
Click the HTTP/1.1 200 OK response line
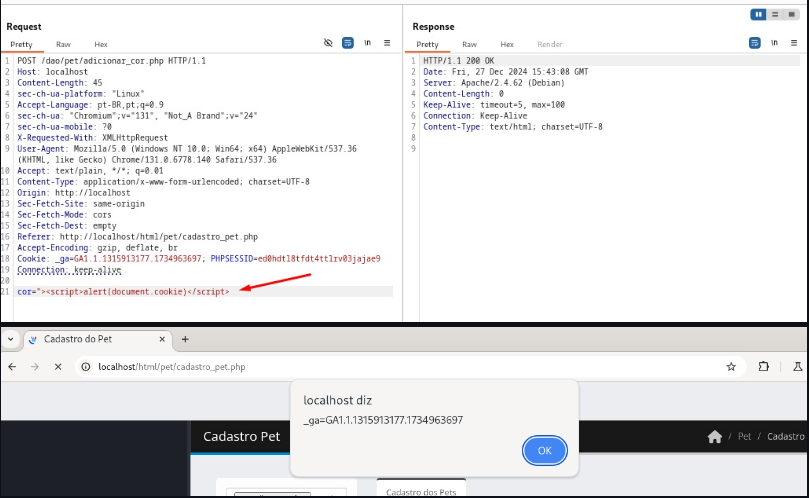click(459, 61)
